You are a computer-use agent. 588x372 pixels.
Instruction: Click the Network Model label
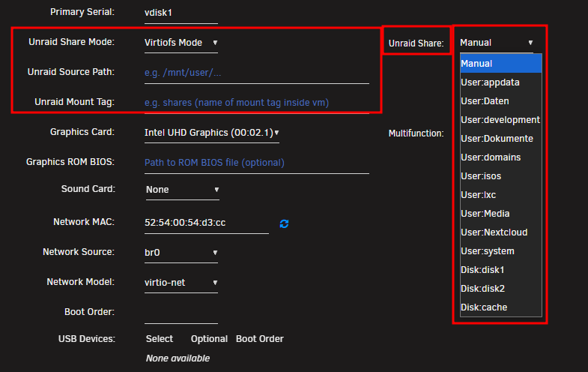pyautogui.click(x=81, y=281)
